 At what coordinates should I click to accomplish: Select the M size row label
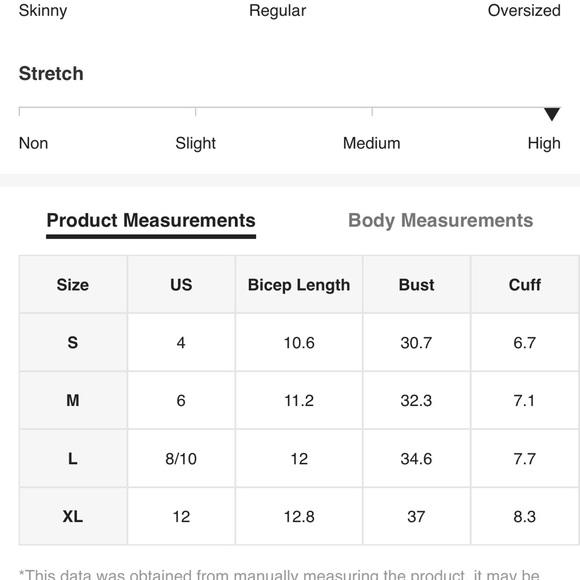click(73, 401)
